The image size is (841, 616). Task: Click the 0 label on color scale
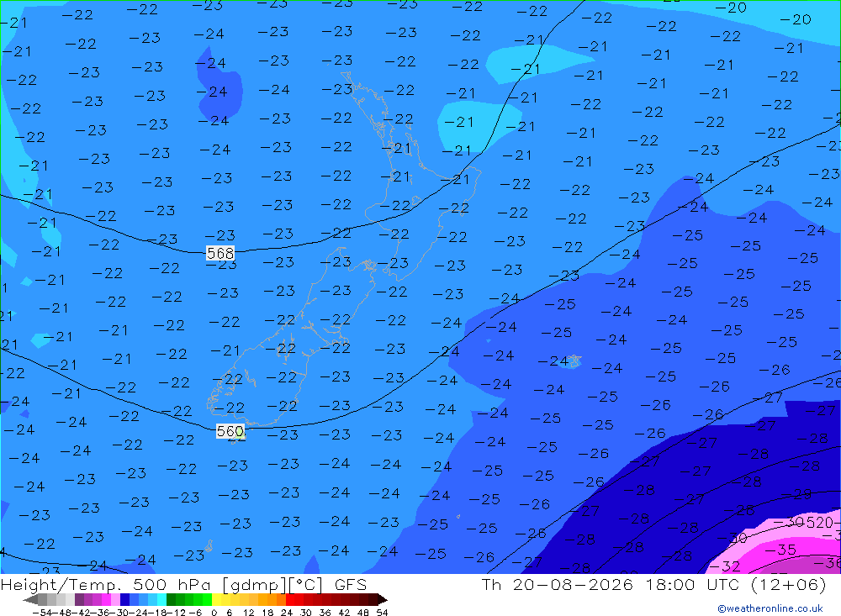pyautogui.click(x=214, y=613)
